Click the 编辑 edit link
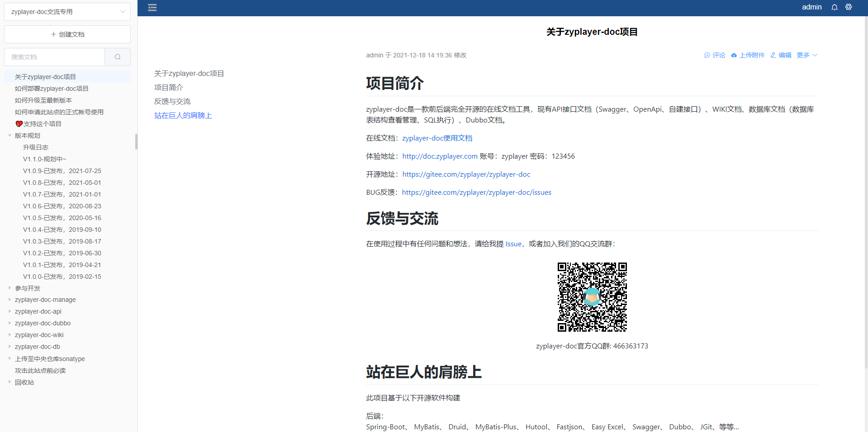Viewport: 868px width, 432px height. pos(785,55)
